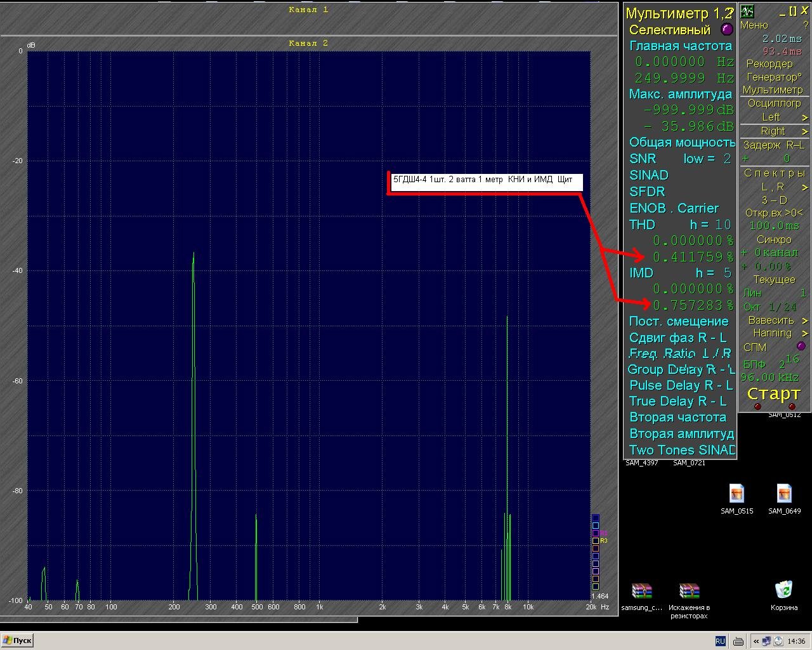The width and height of the screenshot is (812, 650).
Task: Select Общая мощность measurement
Action: 682,142
